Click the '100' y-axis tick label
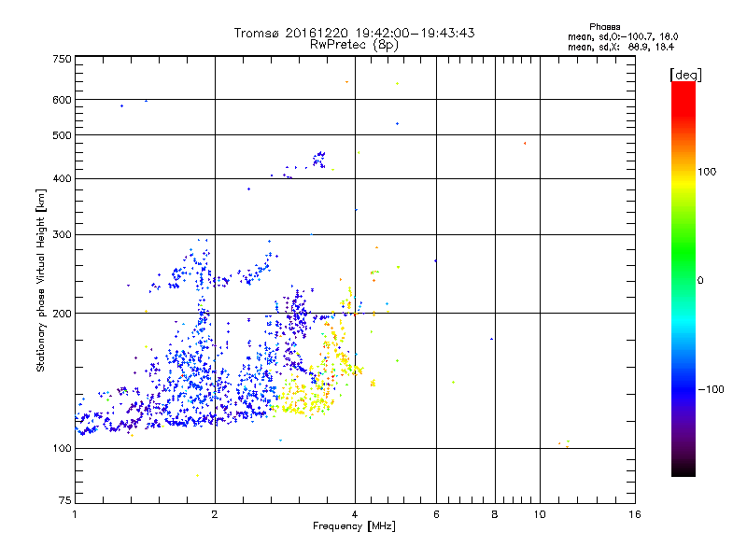This screenshot has height=560, width=747. (62, 448)
